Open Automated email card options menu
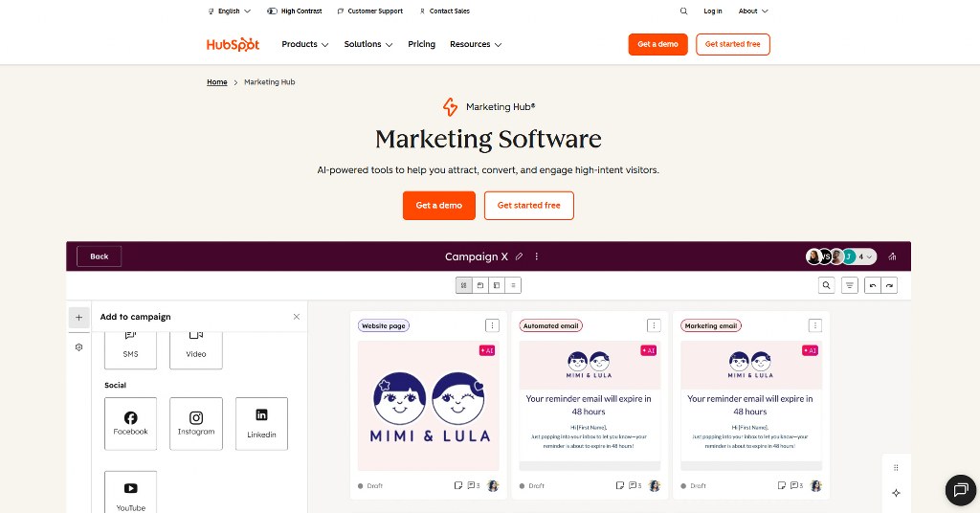This screenshot has height=513, width=980. 654,325
